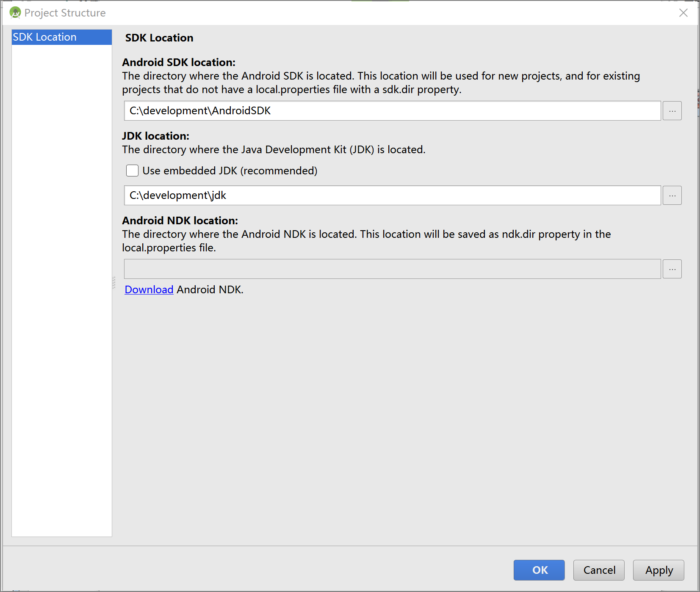This screenshot has height=592, width=700.
Task: Click the empty Android NDK location field
Action: click(393, 269)
